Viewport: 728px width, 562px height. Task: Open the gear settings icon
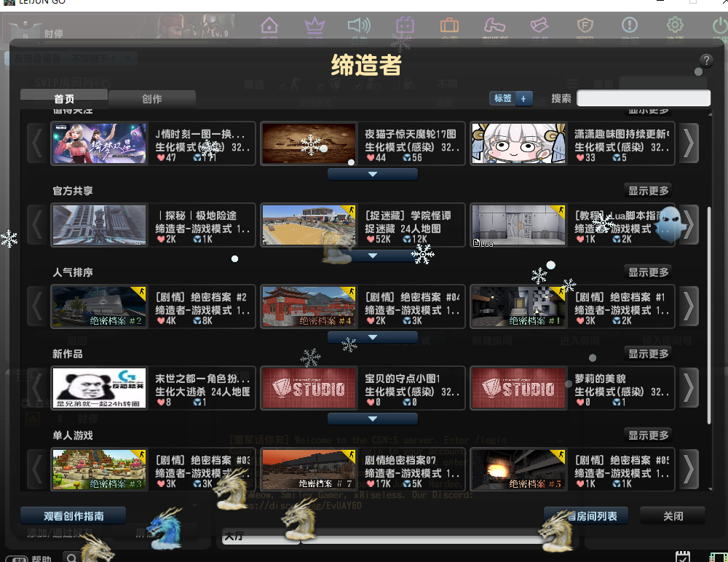[675, 27]
